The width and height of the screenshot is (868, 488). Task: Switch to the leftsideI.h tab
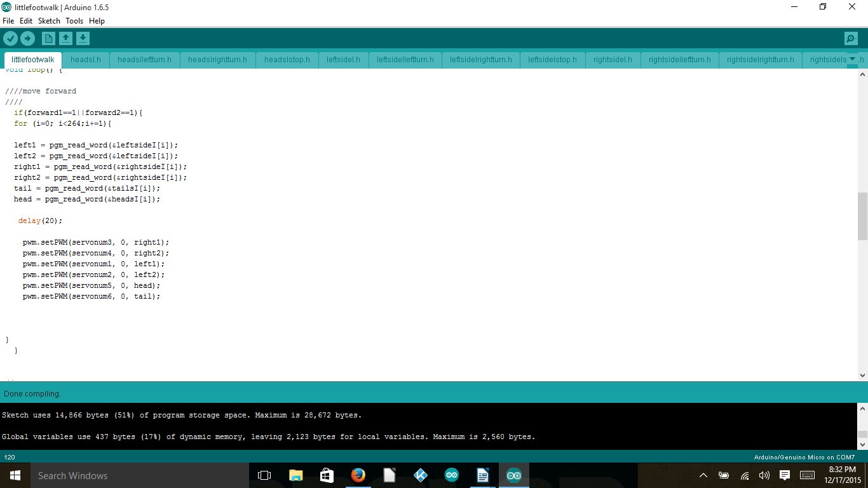tap(343, 60)
